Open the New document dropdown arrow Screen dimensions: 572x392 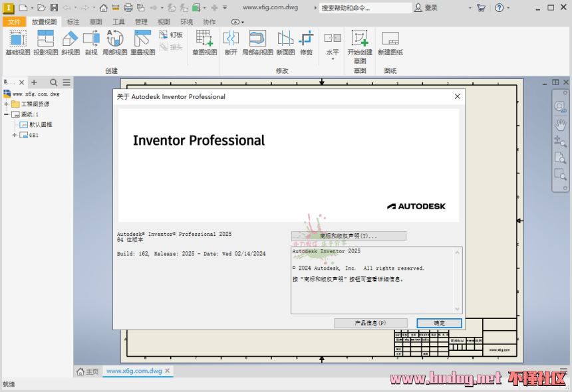[32, 8]
